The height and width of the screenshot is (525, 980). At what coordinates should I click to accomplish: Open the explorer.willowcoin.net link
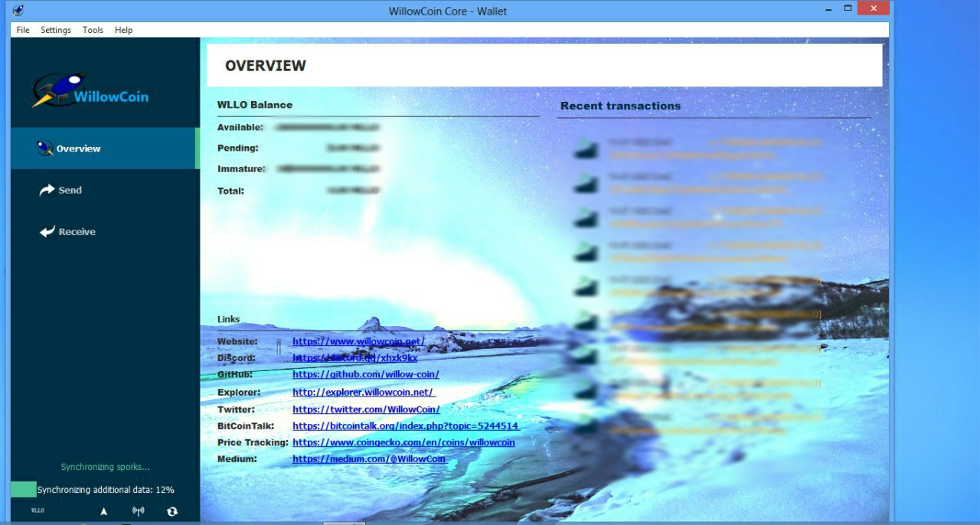364,392
